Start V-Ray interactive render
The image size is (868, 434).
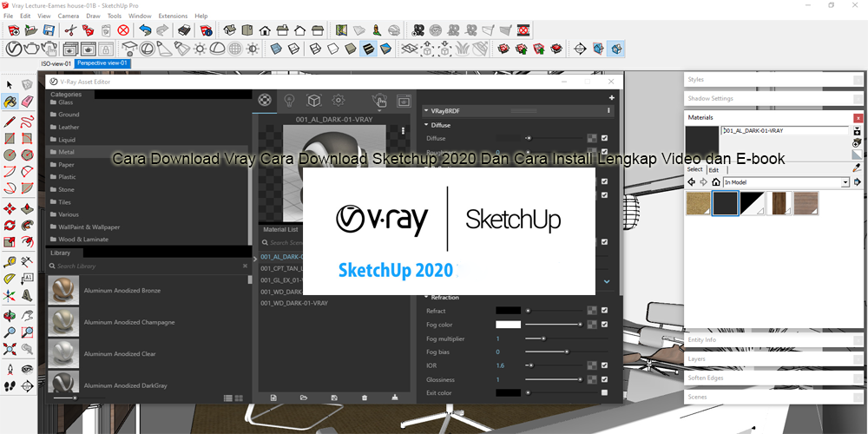[x=49, y=49]
